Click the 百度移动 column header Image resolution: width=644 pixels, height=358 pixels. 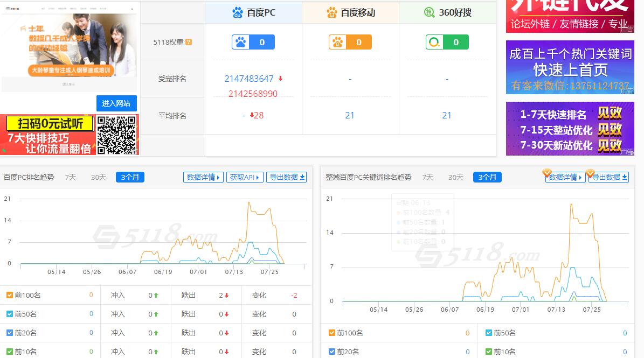351,13
